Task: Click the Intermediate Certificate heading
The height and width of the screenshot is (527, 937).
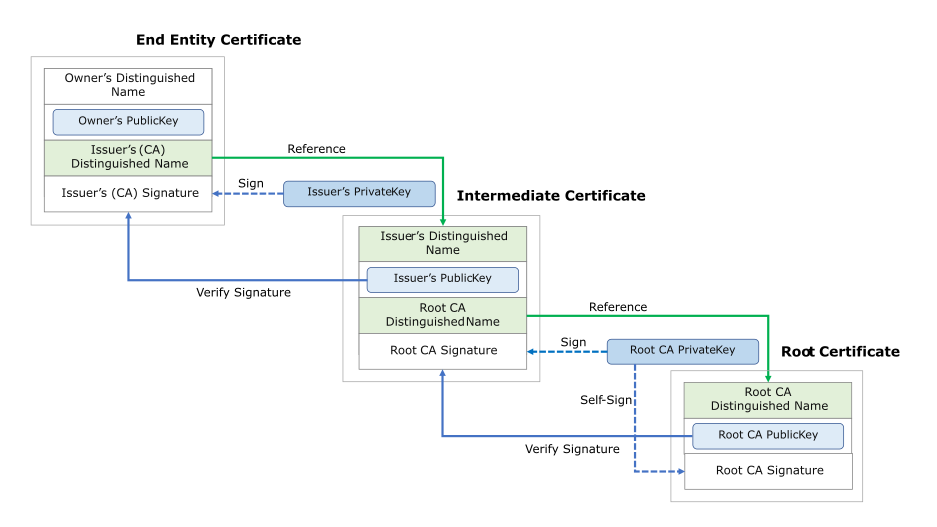Action: [551, 196]
